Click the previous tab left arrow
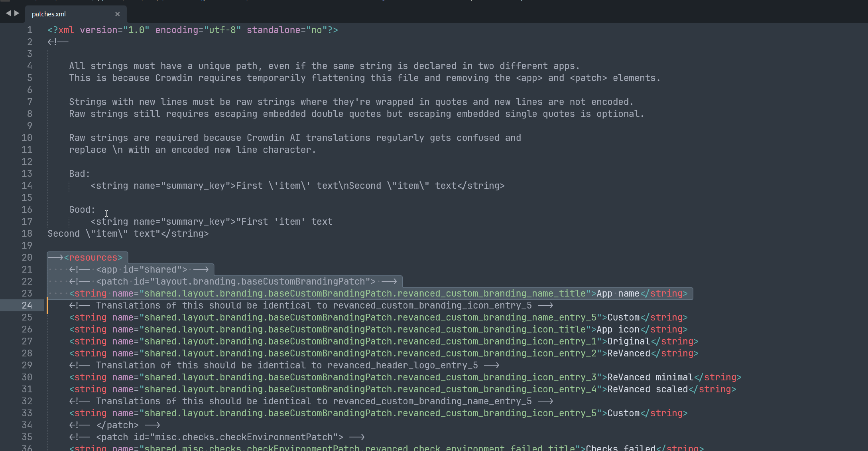Viewport: 868px width, 451px height. tap(8, 13)
